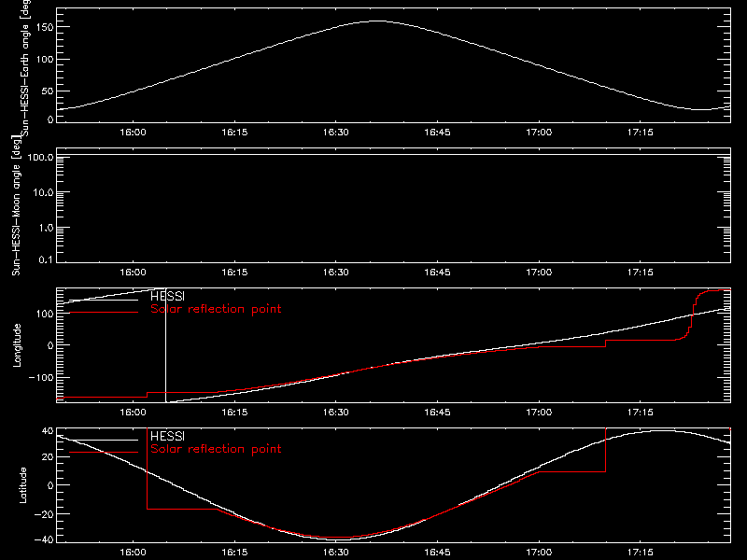Click the HESSI legend label in Longitude plot

(167, 296)
